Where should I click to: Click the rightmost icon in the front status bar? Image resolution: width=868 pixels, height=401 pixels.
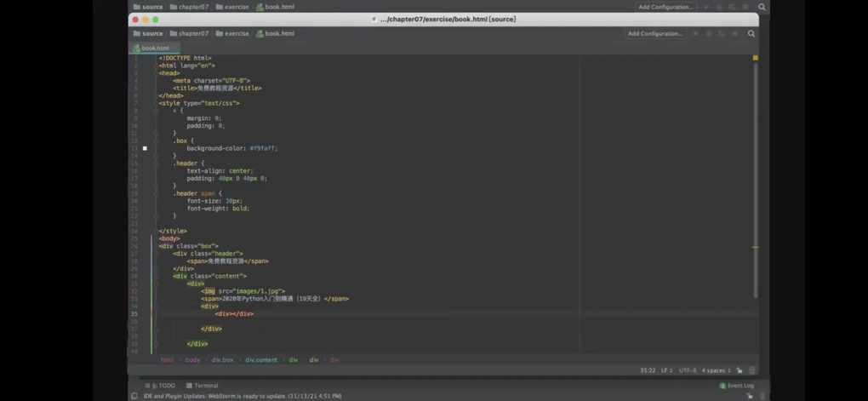pos(751,370)
